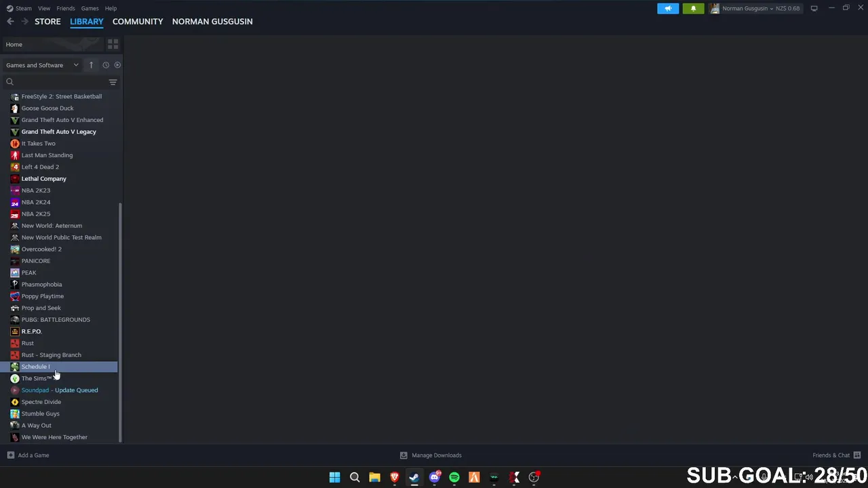The width and height of the screenshot is (868, 488).
Task: Select PUBG: BATTLEGROUNDS in list
Action: point(56,319)
